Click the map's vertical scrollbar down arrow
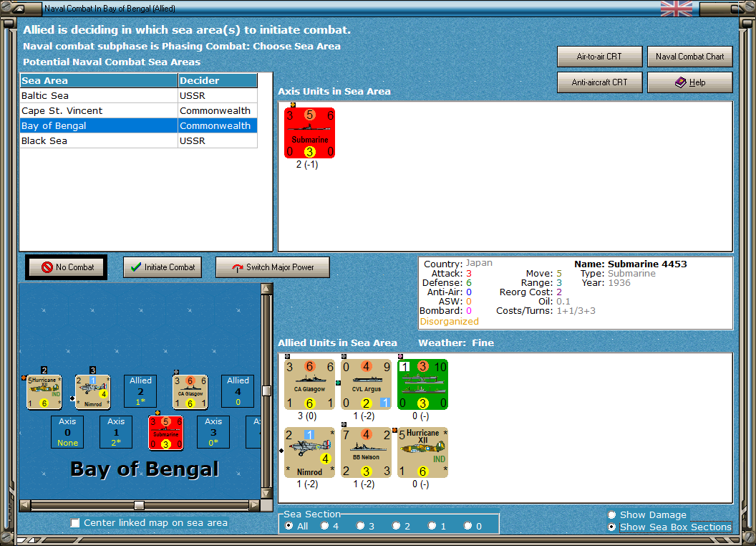 (266, 494)
